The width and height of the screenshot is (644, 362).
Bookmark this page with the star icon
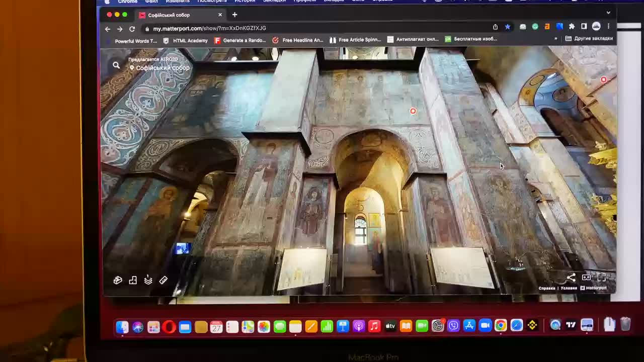click(507, 27)
